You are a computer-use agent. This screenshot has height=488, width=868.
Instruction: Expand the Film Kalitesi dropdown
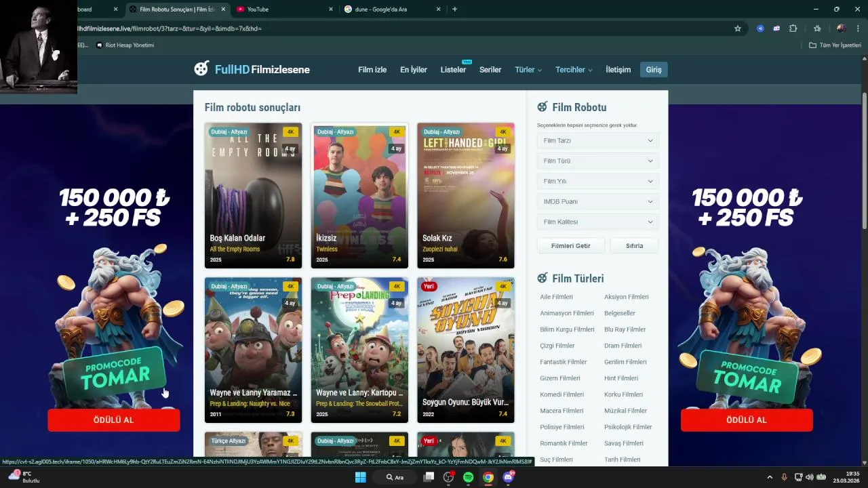click(x=597, y=222)
